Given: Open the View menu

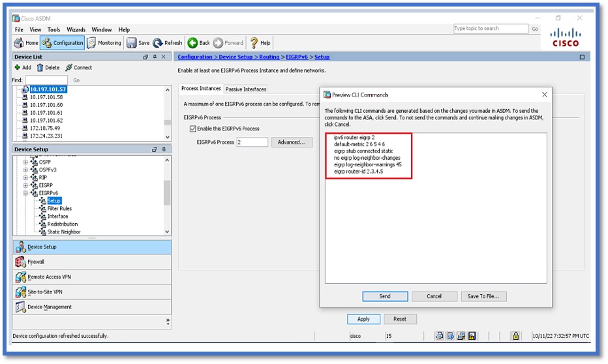Looking at the screenshot, I should coord(35,29).
